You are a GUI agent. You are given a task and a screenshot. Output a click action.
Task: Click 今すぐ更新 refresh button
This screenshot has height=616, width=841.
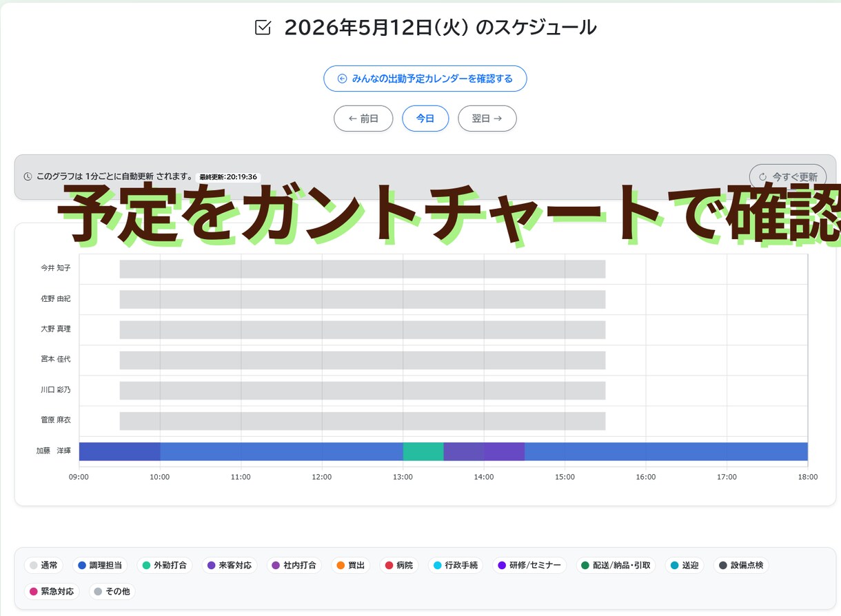pyautogui.click(x=787, y=177)
